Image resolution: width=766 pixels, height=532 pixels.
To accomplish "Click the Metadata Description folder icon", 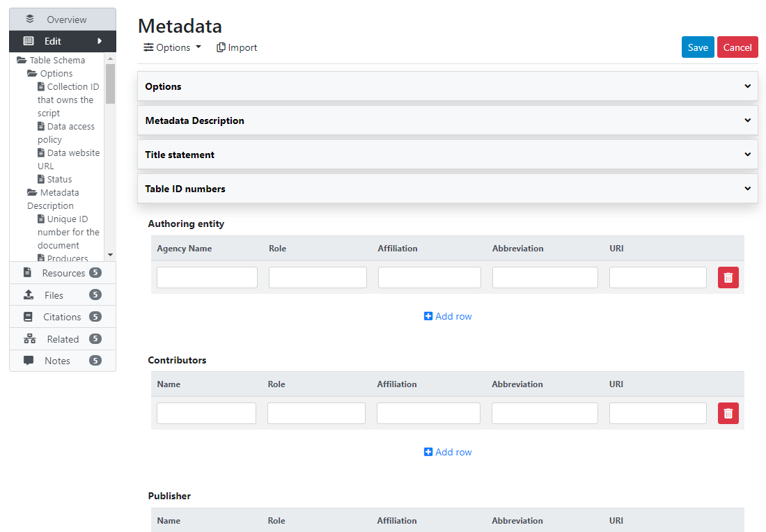I will click(32, 192).
